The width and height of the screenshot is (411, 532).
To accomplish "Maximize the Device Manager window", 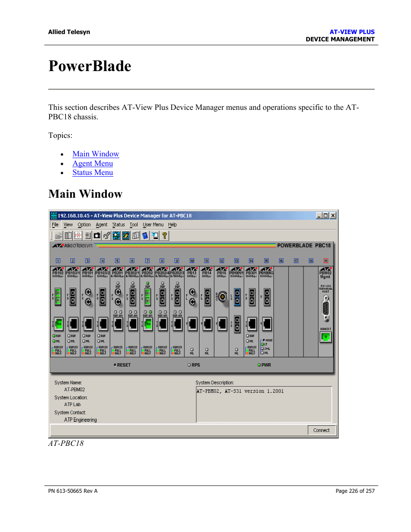I will (326, 215).
